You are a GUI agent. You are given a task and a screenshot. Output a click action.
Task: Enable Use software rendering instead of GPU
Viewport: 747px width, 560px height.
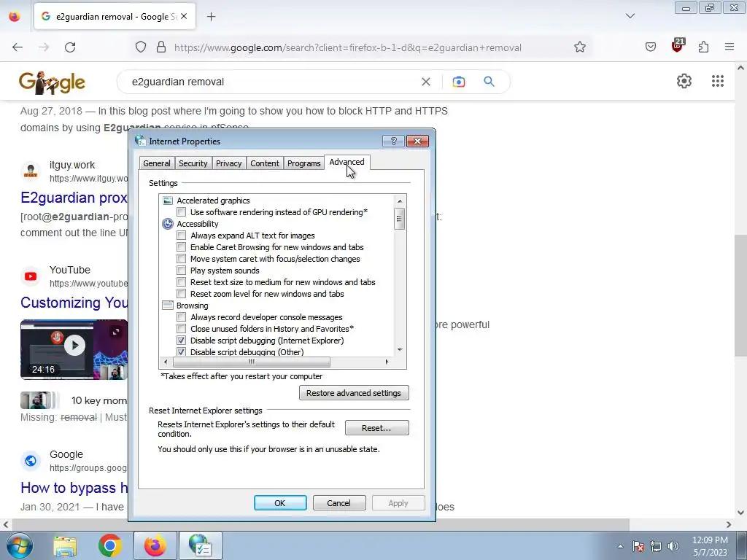(181, 212)
